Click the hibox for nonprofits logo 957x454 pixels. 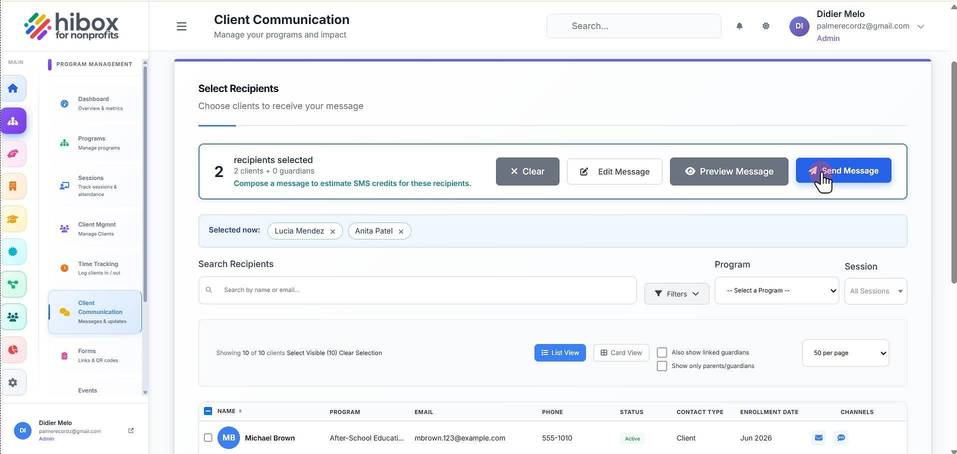click(x=72, y=26)
